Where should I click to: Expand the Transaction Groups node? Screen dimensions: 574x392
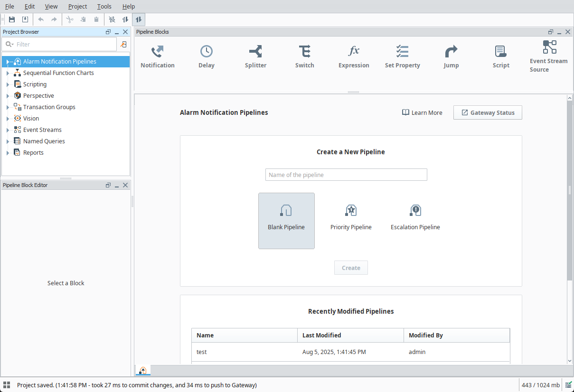(x=8, y=107)
